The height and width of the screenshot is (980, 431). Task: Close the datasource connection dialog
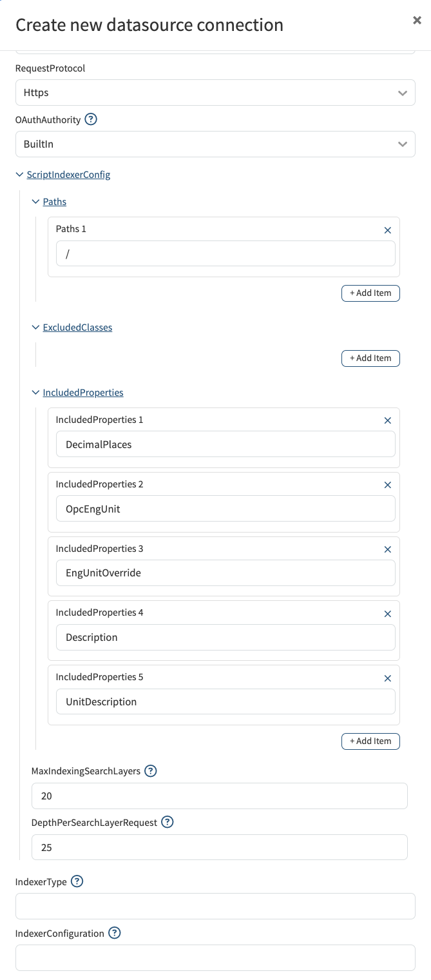[x=417, y=21]
